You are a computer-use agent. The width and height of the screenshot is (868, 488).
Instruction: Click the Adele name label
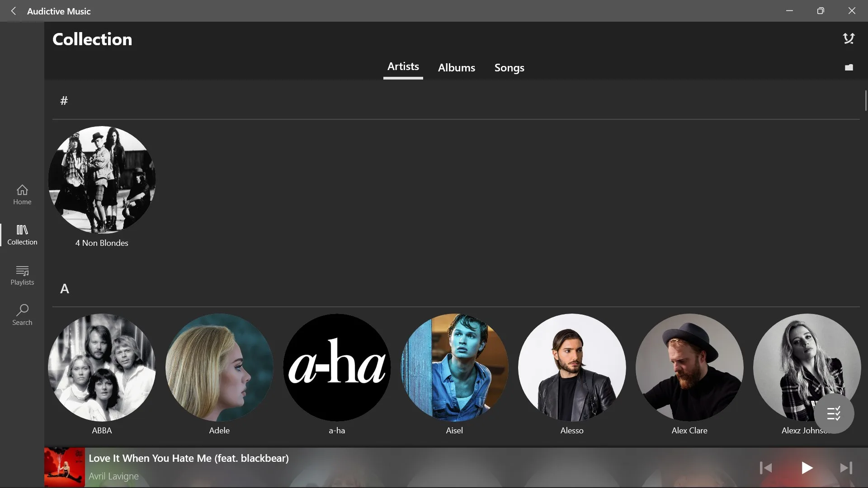tap(219, 431)
